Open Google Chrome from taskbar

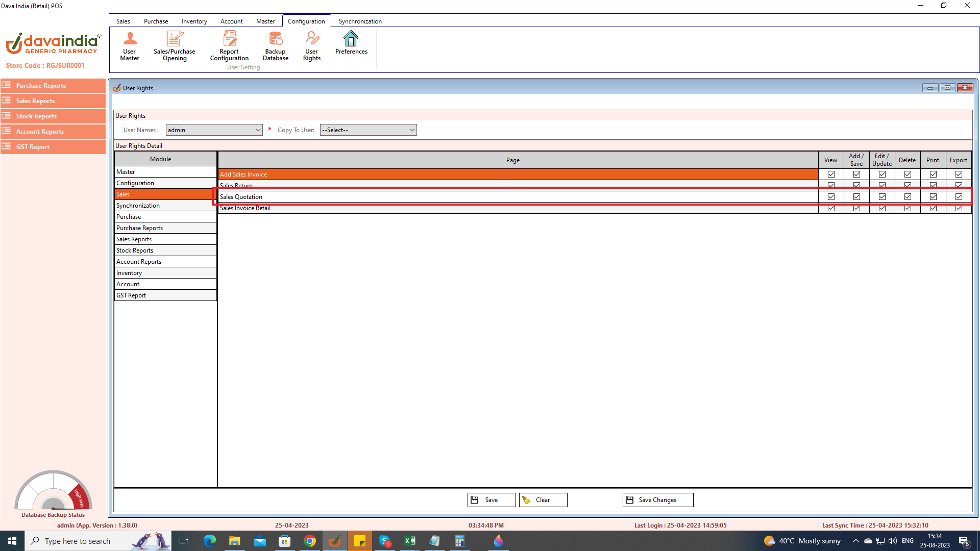pyautogui.click(x=310, y=541)
